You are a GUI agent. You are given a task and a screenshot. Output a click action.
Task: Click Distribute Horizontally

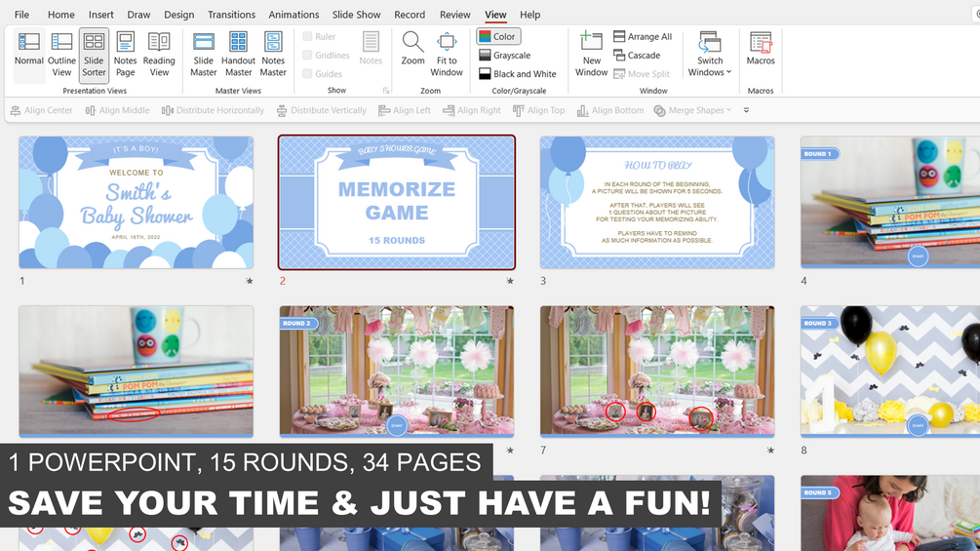pyautogui.click(x=214, y=110)
